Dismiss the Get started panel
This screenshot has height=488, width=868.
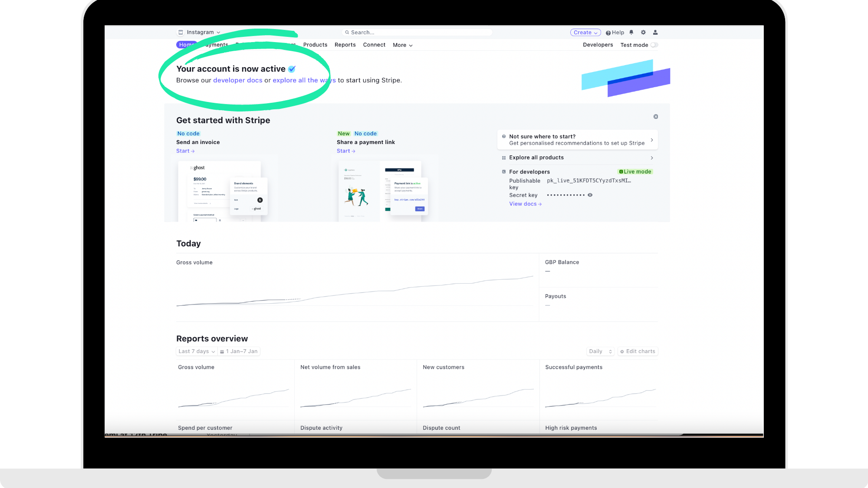656,116
